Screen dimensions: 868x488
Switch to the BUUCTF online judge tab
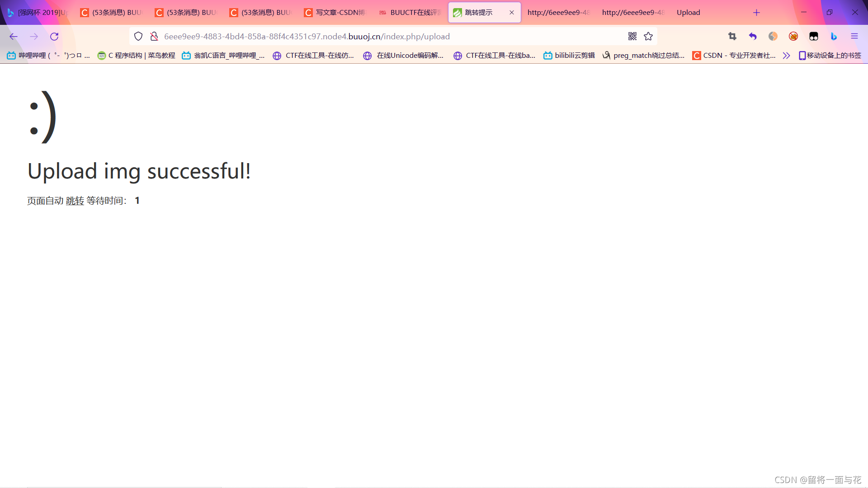point(410,13)
